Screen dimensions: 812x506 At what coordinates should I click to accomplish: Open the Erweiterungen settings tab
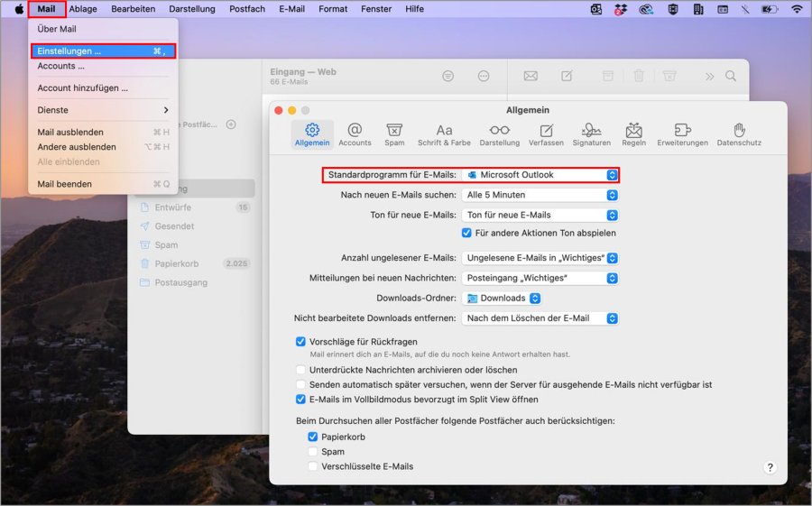click(682, 134)
